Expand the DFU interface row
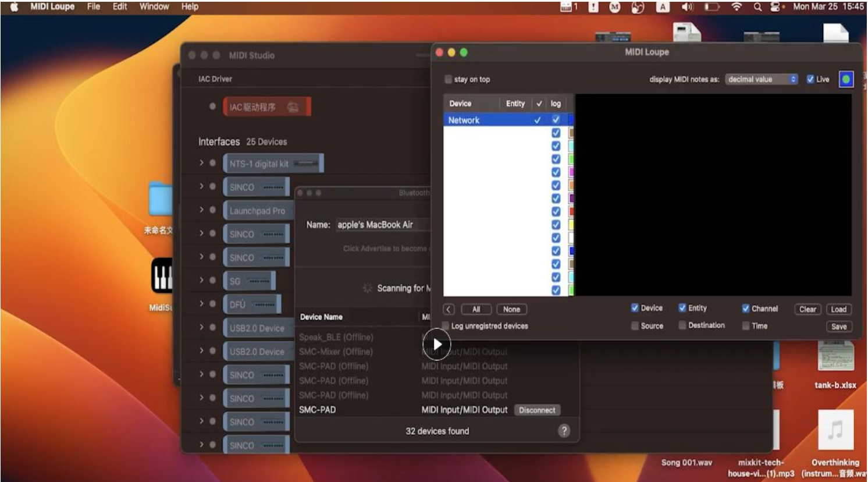 coord(201,303)
